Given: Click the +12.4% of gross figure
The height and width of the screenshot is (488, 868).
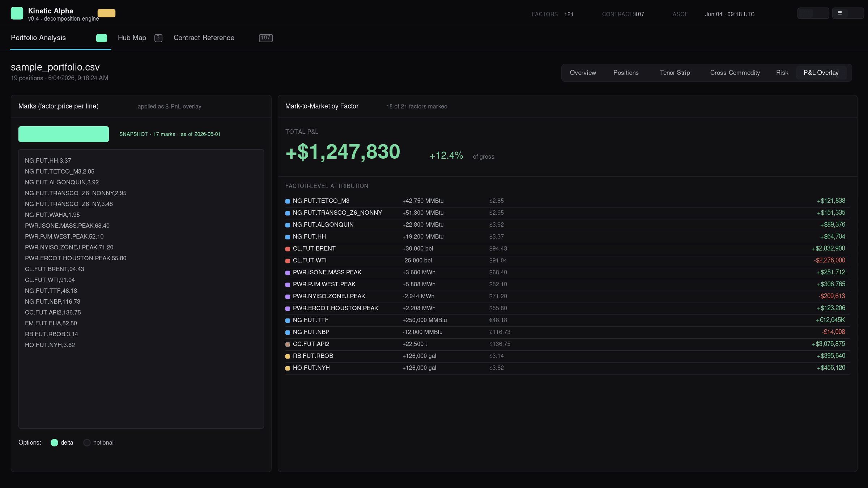Looking at the screenshot, I should click(x=446, y=155).
